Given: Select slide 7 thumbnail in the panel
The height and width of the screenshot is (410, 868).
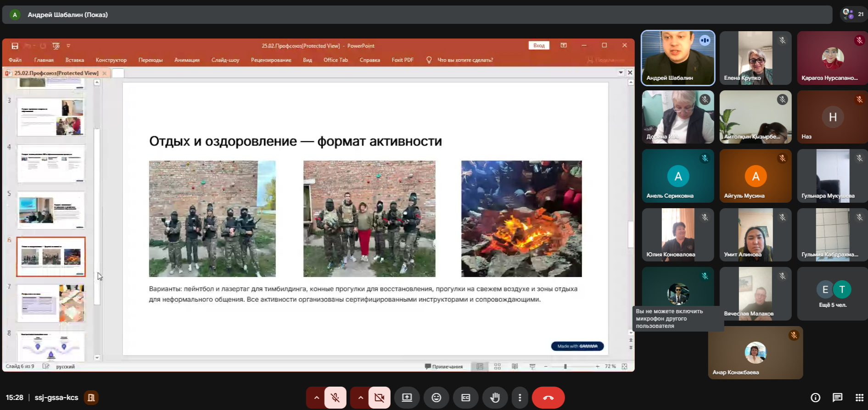Looking at the screenshot, I should pos(51,303).
